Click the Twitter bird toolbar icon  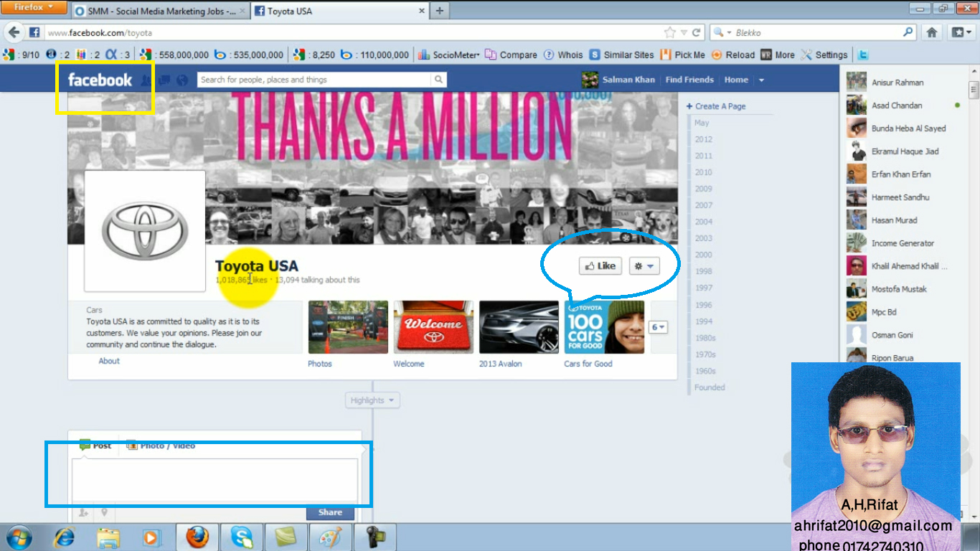(864, 55)
